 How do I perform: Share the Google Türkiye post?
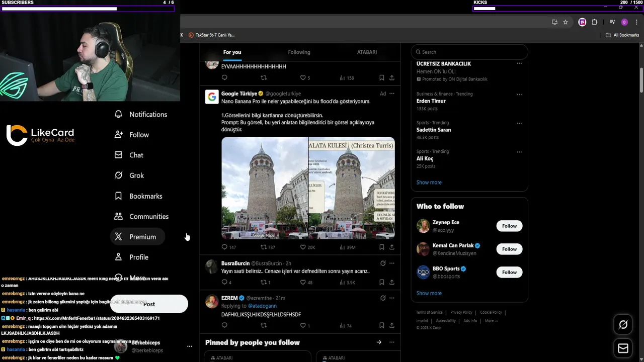392,247
